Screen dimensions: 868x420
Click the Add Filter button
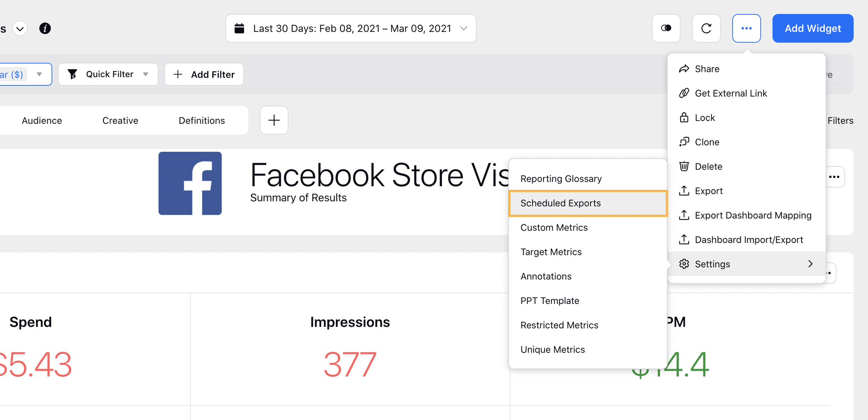204,74
